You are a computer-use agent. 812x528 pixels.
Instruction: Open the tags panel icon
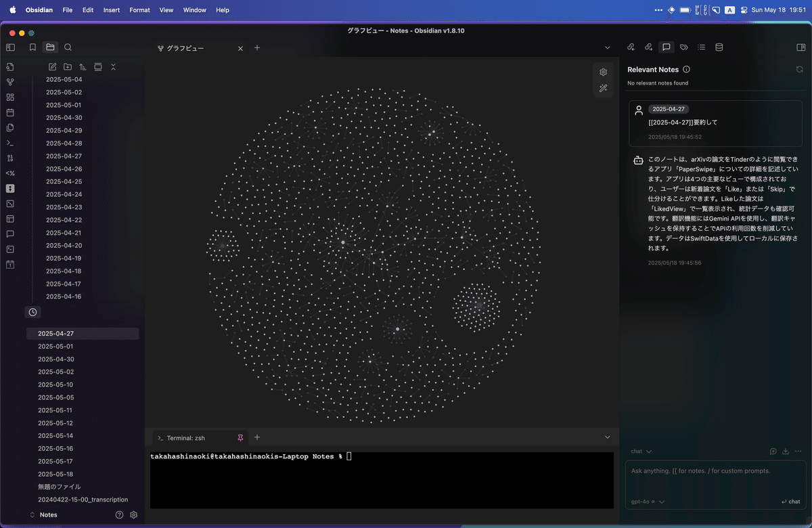[683, 47]
